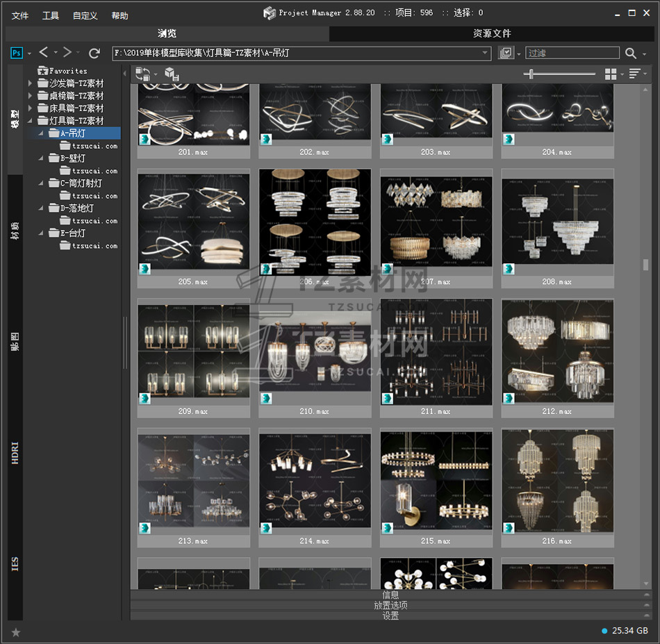Click the filter options checklist icon
660x644 pixels.
tap(506, 53)
